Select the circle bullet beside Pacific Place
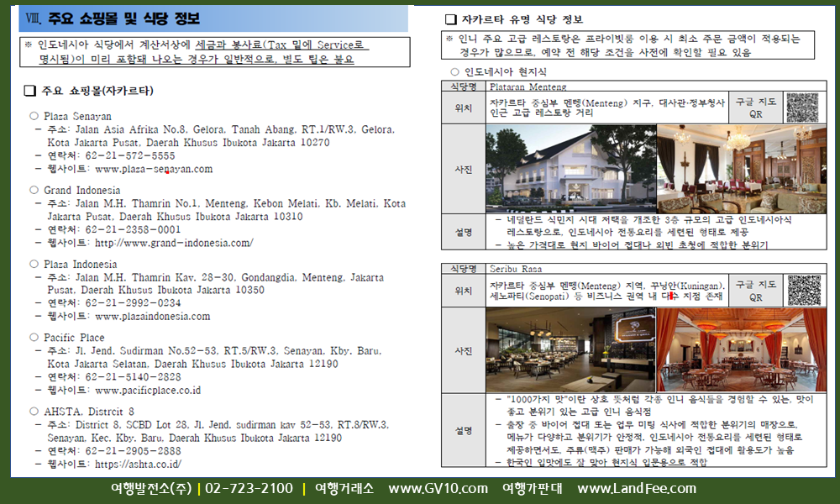840x504 pixels. click(34, 338)
